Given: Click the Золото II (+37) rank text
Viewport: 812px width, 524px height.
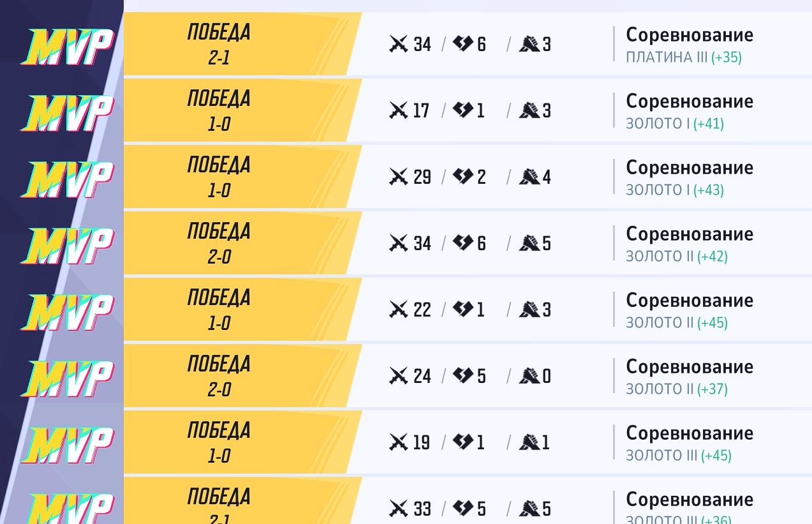Looking at the screenshot, I should (x=677, y=389).
